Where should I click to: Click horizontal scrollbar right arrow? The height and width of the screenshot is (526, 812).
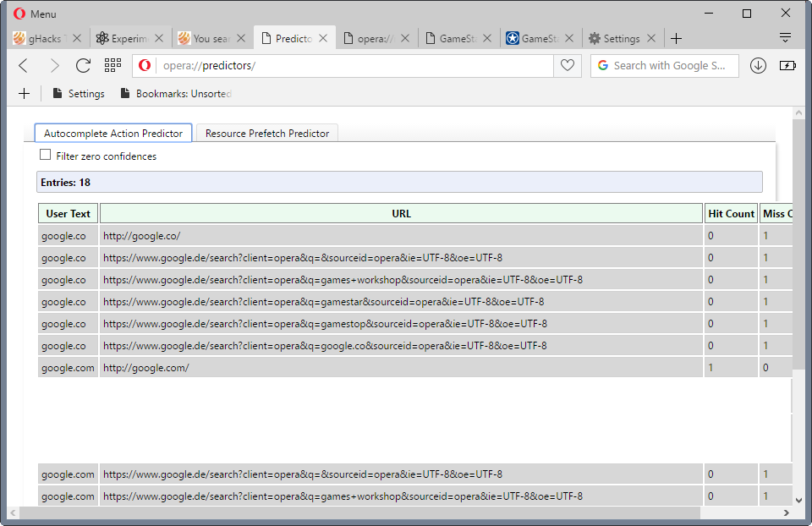click(x=786, y=512)
